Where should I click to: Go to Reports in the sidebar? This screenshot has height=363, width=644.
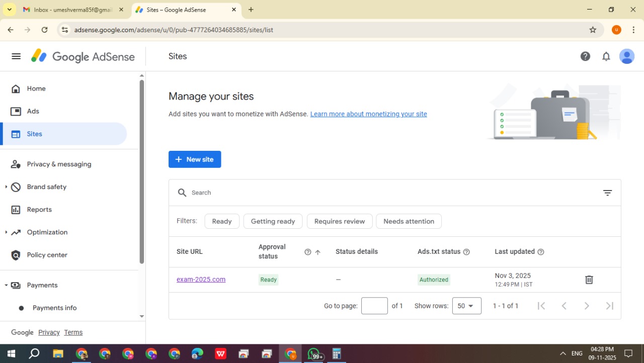click(39, 210)
